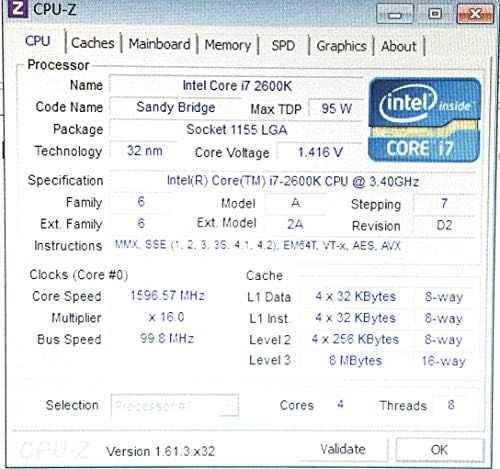Close the CPU-Z window
This screenshot has height=469, width=500.
(x=475, y=14)
